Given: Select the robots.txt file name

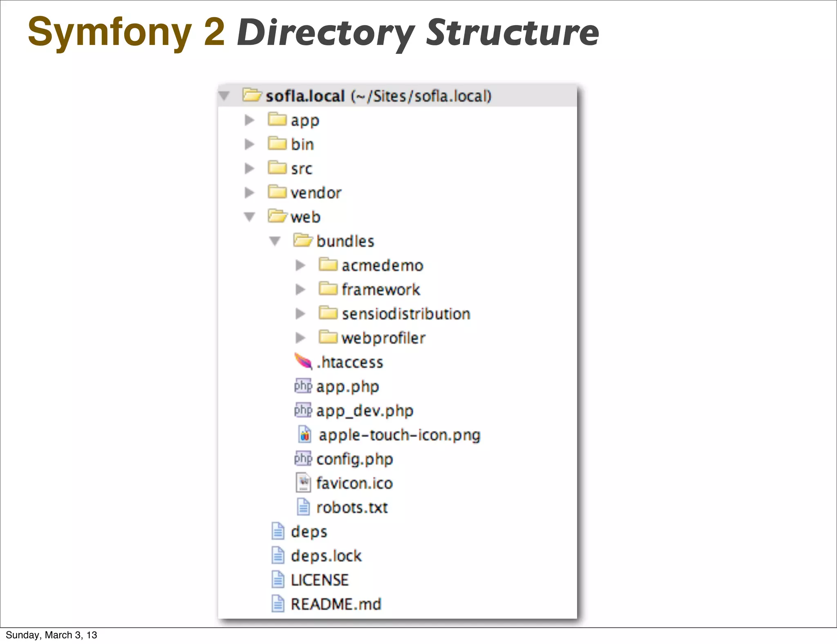Looking at the screenshot, I should coord(352,508).
